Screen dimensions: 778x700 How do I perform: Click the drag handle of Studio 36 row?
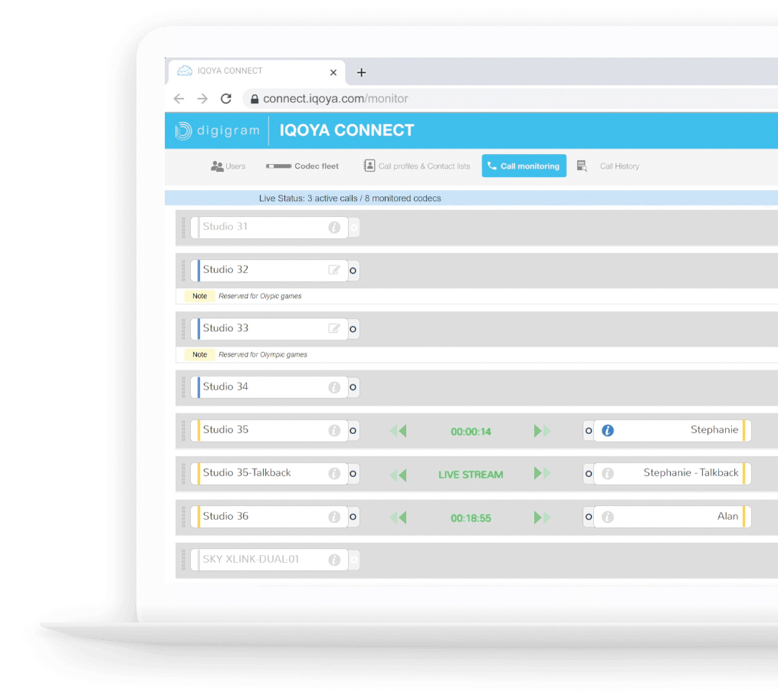click(x=183, y=517)
